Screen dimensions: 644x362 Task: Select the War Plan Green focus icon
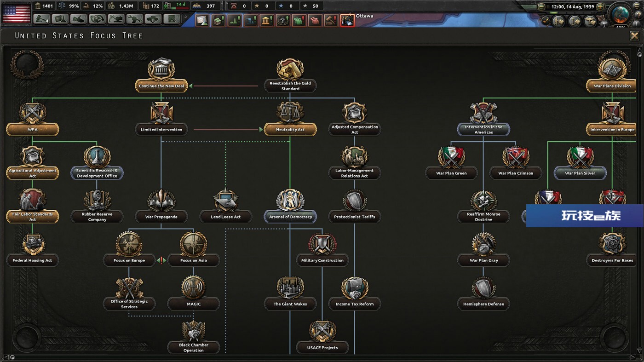451,157
